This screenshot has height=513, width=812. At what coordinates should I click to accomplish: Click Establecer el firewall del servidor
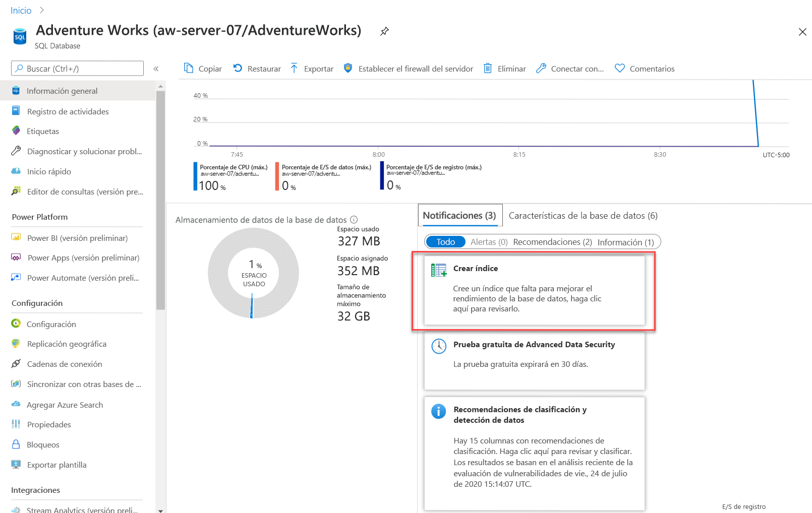click(x=416, y=69)
